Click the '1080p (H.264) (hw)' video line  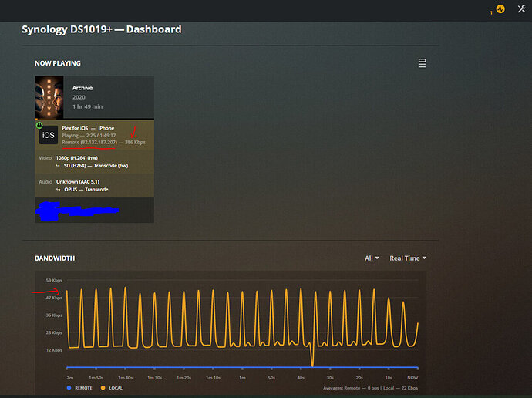76,158
